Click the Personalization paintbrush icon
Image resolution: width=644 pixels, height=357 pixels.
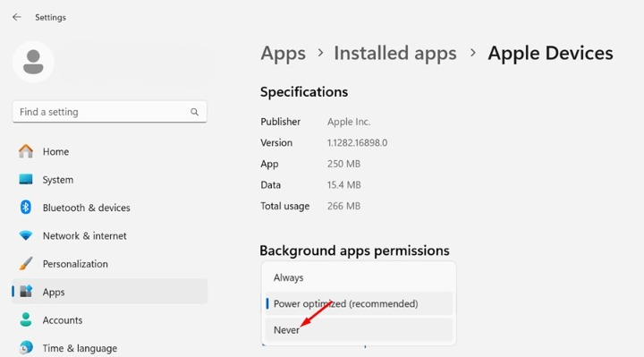click(25, 263)
